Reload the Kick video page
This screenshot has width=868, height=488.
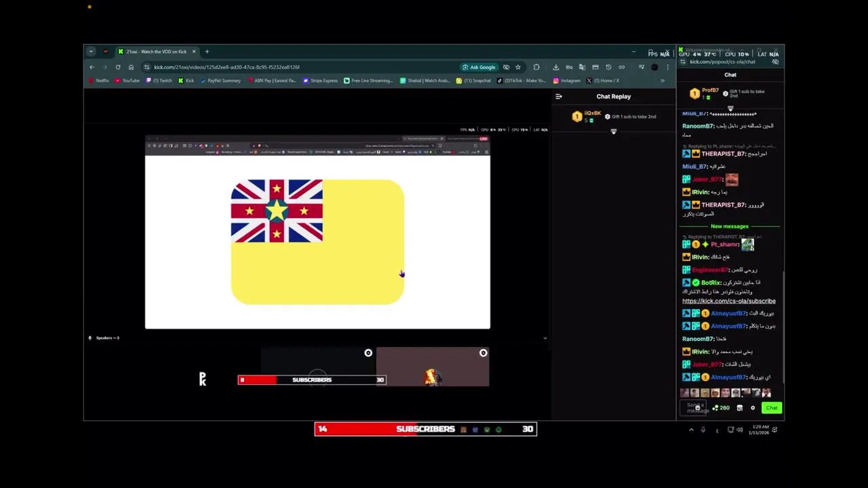click(x=118, y=67)
